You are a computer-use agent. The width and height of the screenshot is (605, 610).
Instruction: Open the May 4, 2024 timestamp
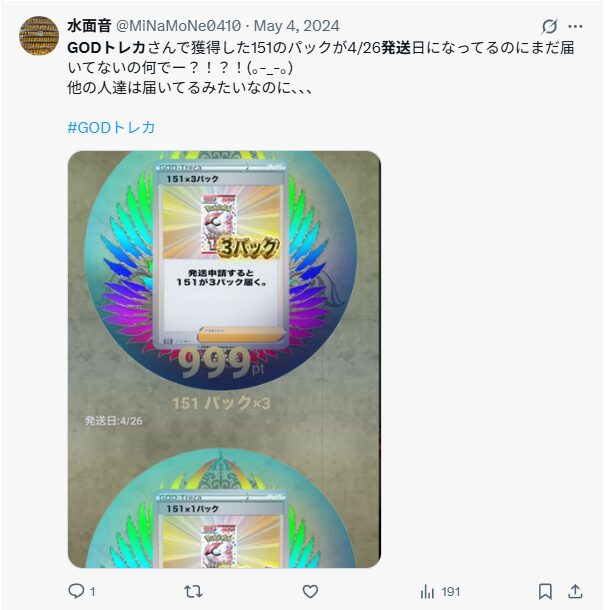click(296, 26)
